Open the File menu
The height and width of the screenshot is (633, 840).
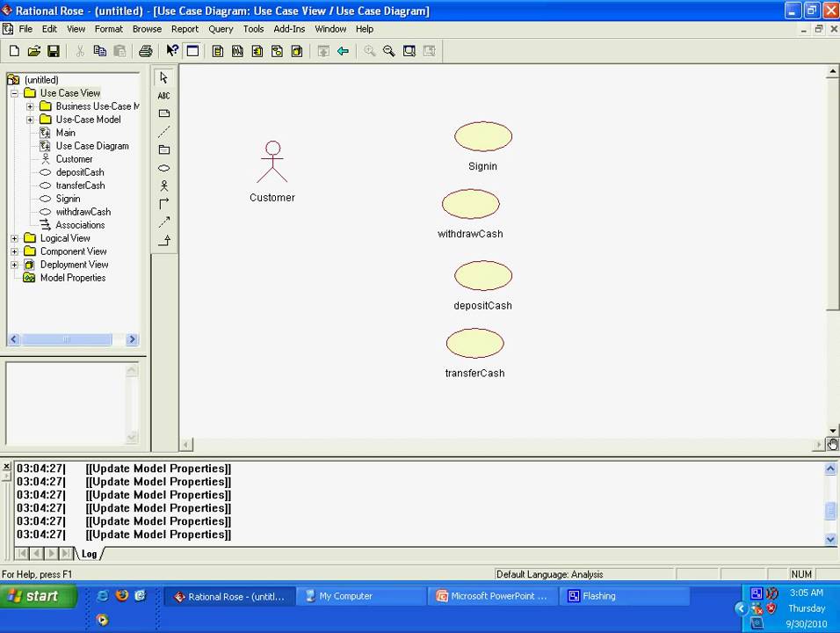click(25, 29)
